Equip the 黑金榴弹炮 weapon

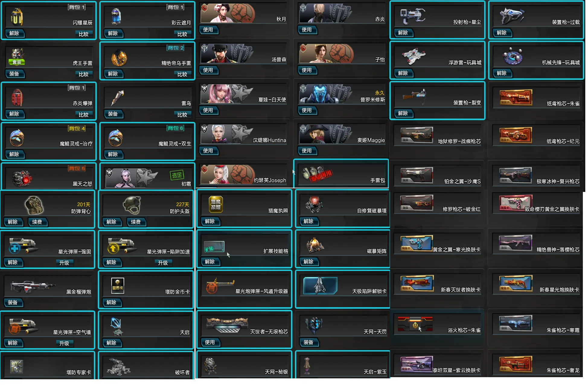coord(13,303)
